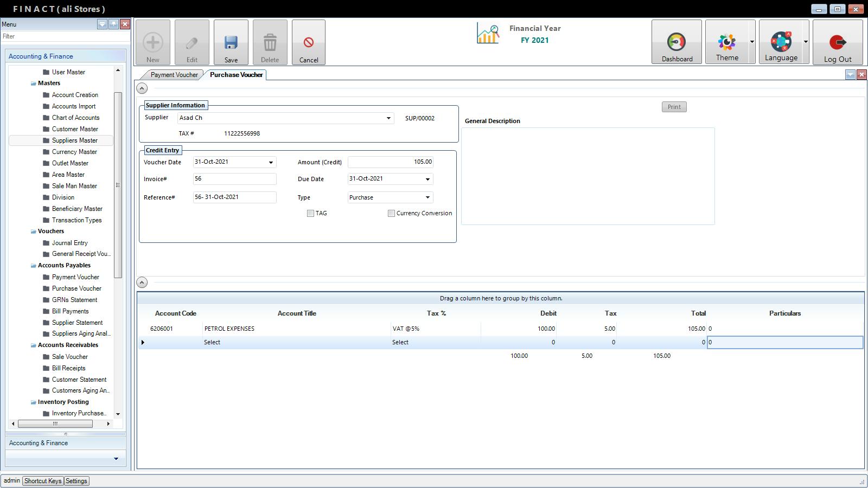Collapse the Supplier Information section
Image resolution: width=868 pixels, height=488 pixels.
(142, 88)
